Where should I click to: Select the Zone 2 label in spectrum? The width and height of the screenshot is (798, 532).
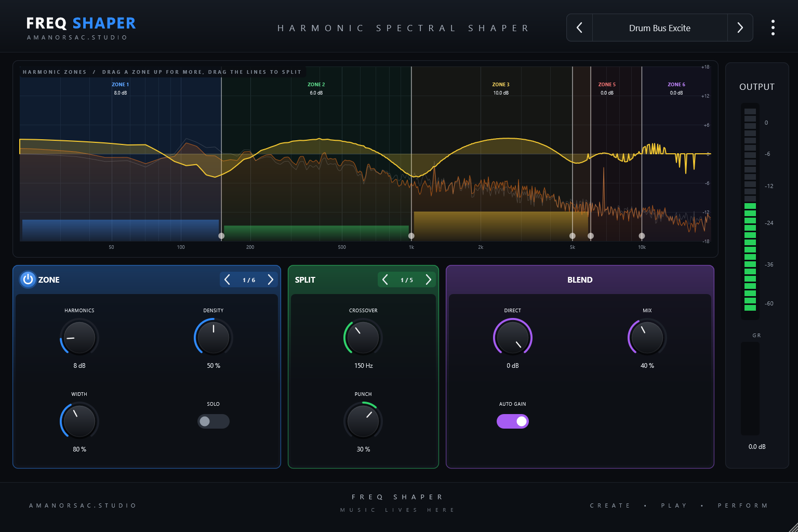[x=316, y=84]
